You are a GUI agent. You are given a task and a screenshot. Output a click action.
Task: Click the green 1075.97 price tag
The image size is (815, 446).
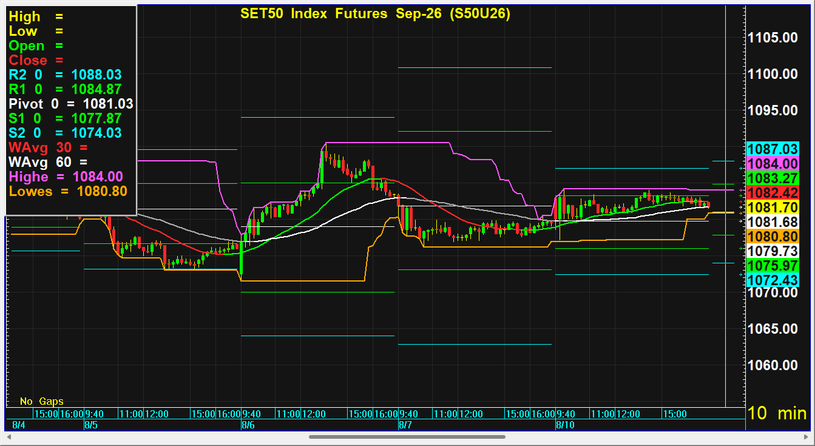point(772,266)
